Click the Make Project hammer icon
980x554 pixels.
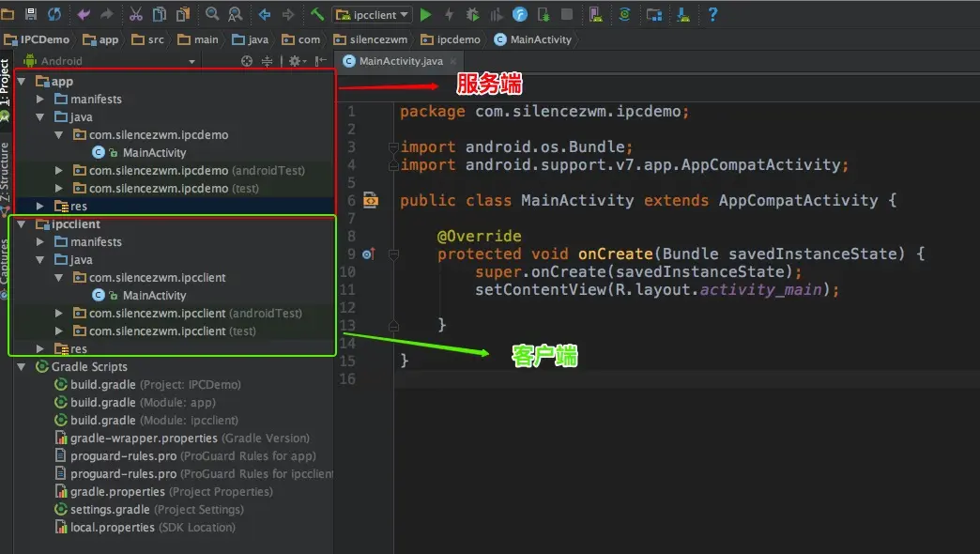pos(317,14)
